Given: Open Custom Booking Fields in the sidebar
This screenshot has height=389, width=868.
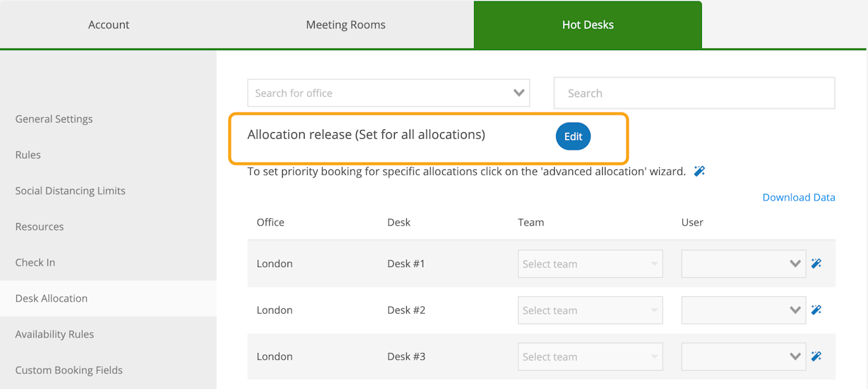Looking at the screenshot, I should [69, 370].
